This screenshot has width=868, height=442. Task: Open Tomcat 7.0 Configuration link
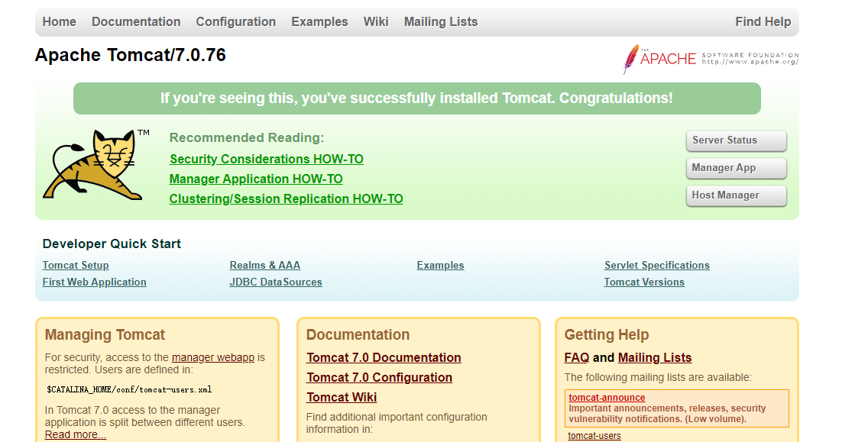tap(379, 378)
